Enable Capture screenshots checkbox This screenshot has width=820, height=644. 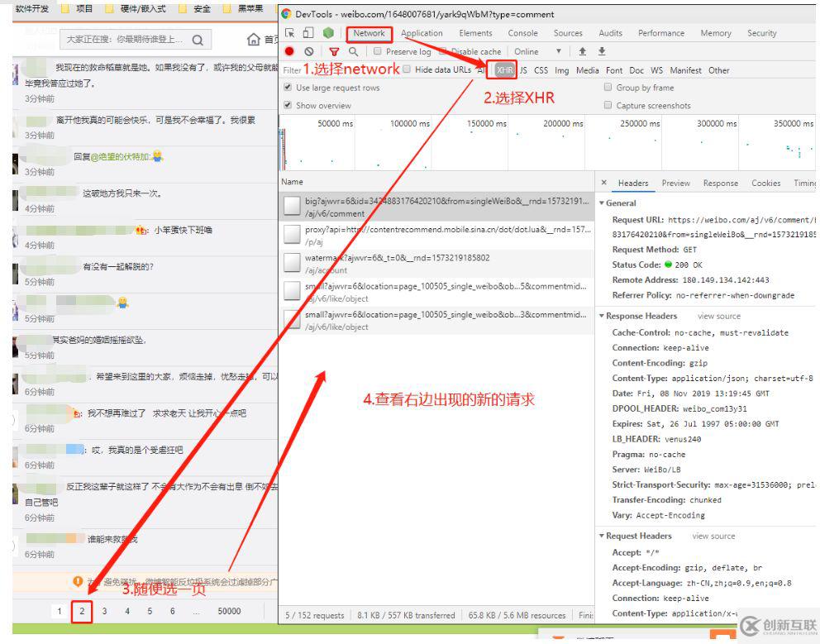click(608, 106)
